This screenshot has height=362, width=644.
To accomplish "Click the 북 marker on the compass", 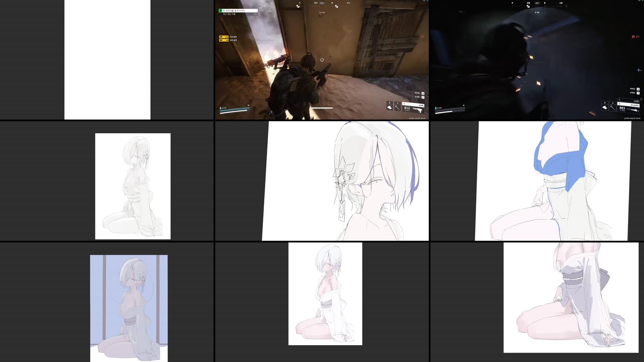I will click(332, 3).
